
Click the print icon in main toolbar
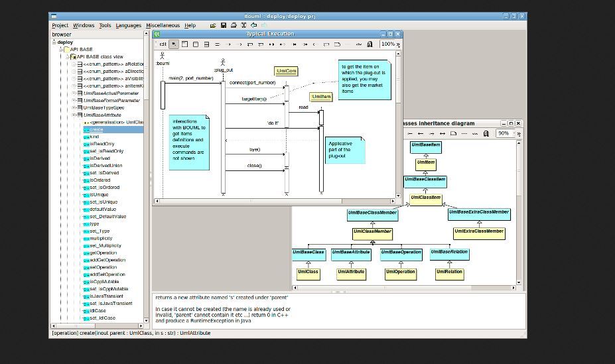point(234,25)
